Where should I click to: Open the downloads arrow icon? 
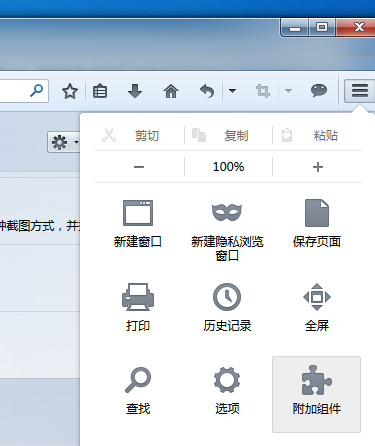coord(135,91)
